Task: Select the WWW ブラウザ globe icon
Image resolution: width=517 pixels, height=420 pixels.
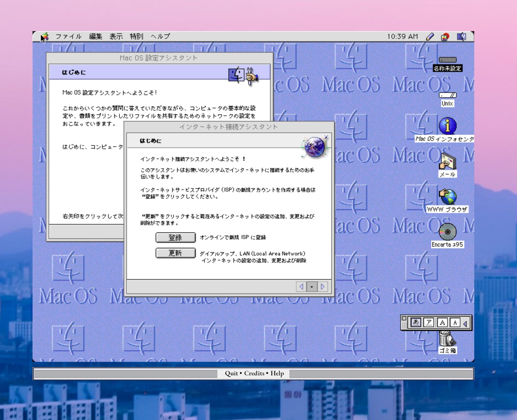Action: tap(447, 196)
